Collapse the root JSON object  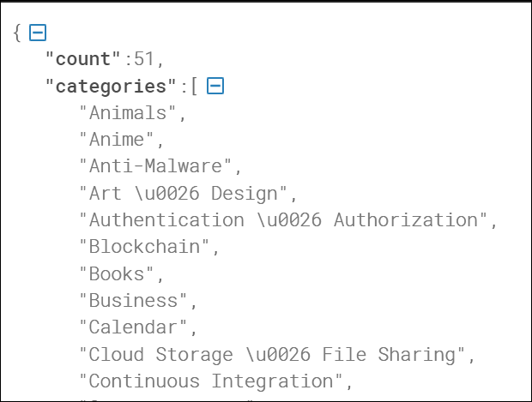click(x=38, y=33)
